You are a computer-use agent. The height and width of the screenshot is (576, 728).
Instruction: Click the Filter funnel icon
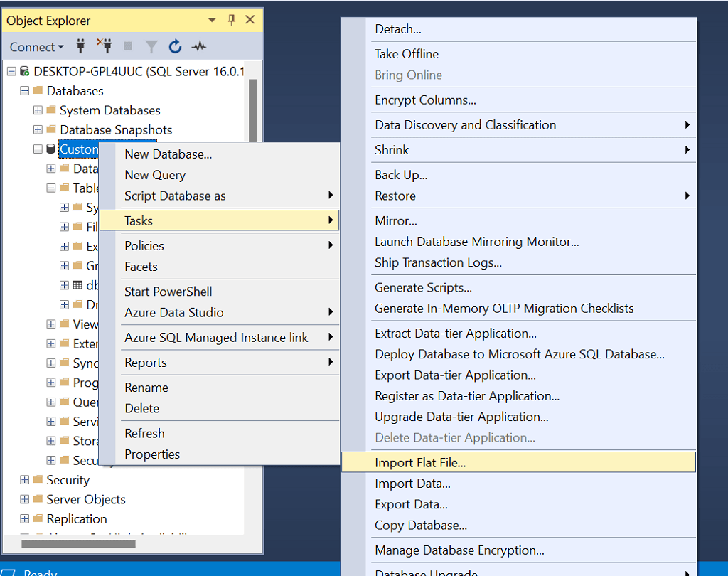pos(151,46)
